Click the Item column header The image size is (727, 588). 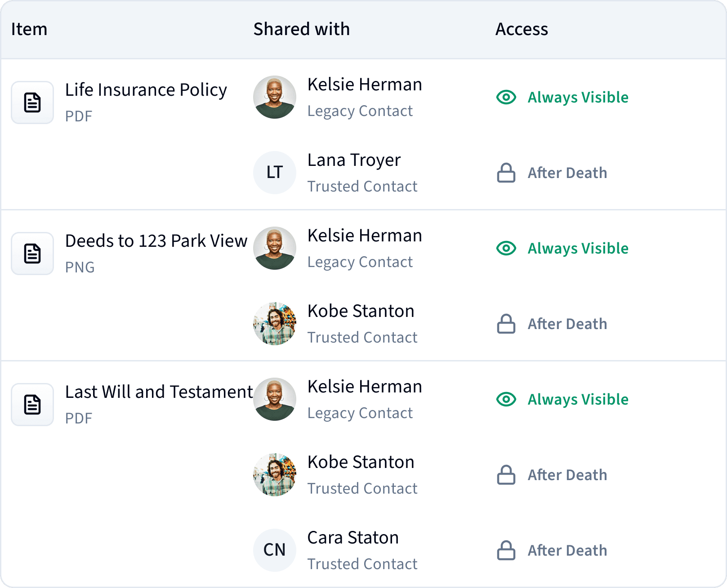(x=29, y=29)
